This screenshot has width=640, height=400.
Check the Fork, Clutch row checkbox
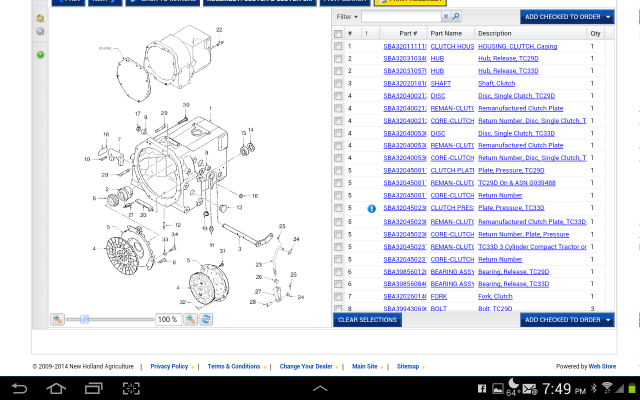(338, 296)
